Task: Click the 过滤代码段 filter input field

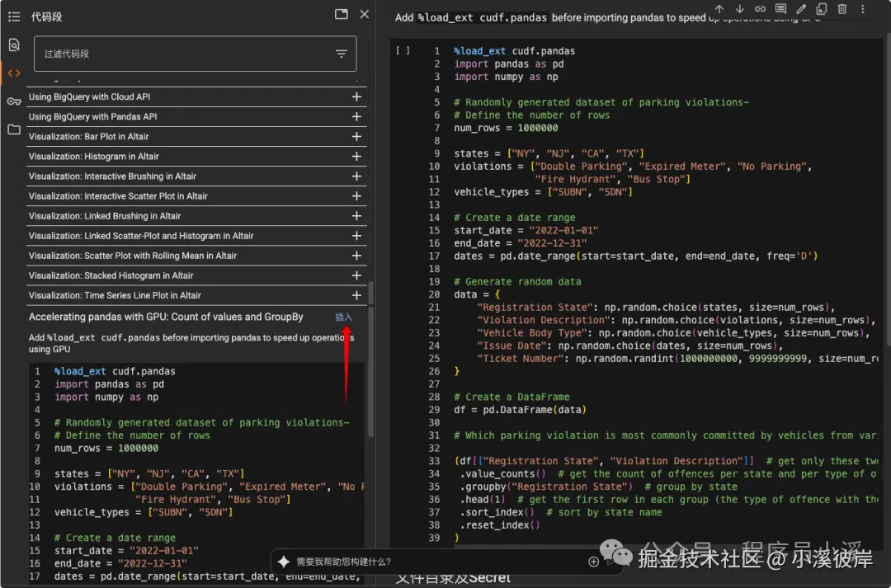Action: [x=195, y=54]
